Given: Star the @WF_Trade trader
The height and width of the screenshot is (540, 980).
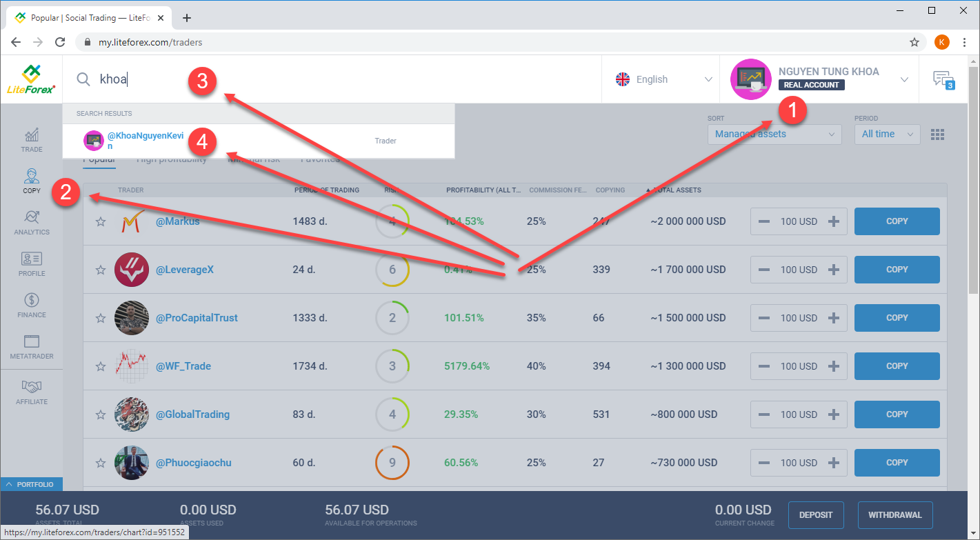Looking at the screenshot, I should [101, 366].
